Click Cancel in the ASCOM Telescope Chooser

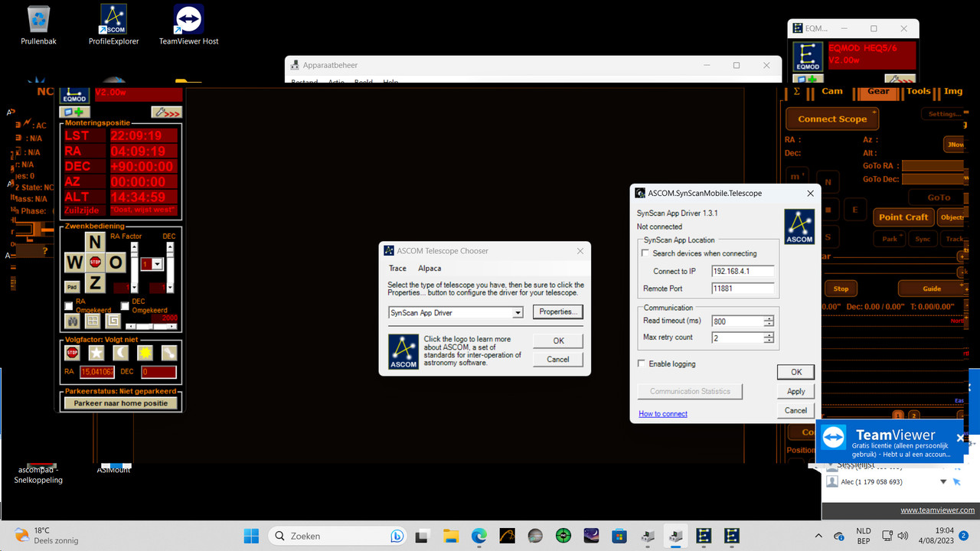click(x=558, y=360)
